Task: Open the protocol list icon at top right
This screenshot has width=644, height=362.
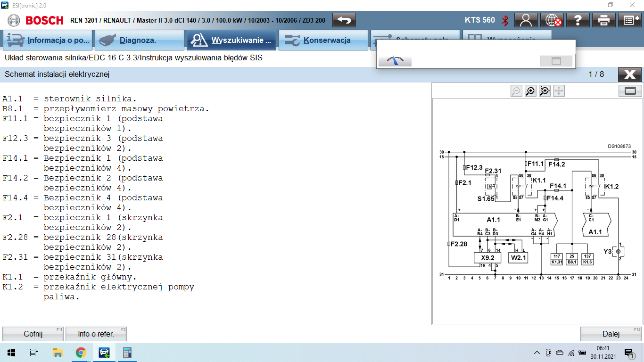Action: click(x=630, y=20)
